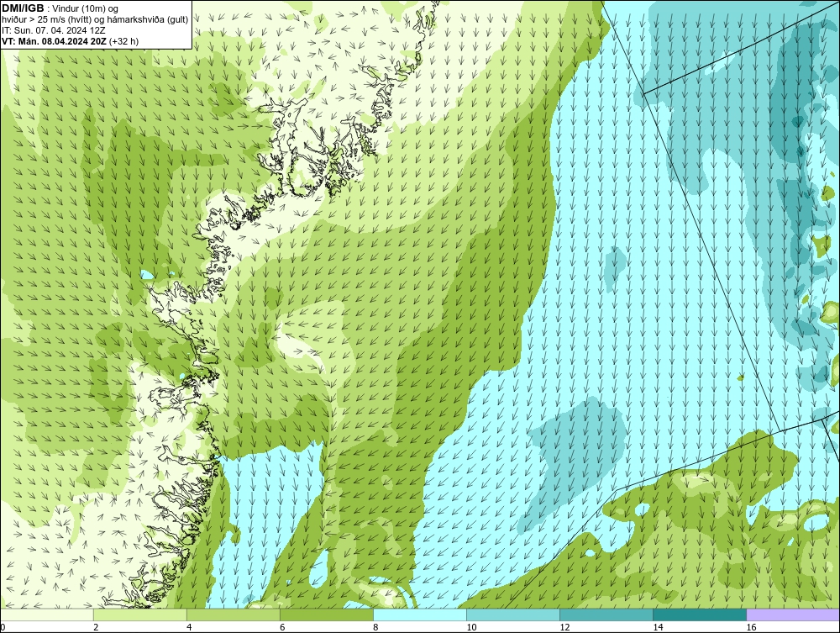Viewport: 840px width, 633px height.
Task: Click the '(+32 h)' forecast offset text
Action: click(x=123, y=41)
